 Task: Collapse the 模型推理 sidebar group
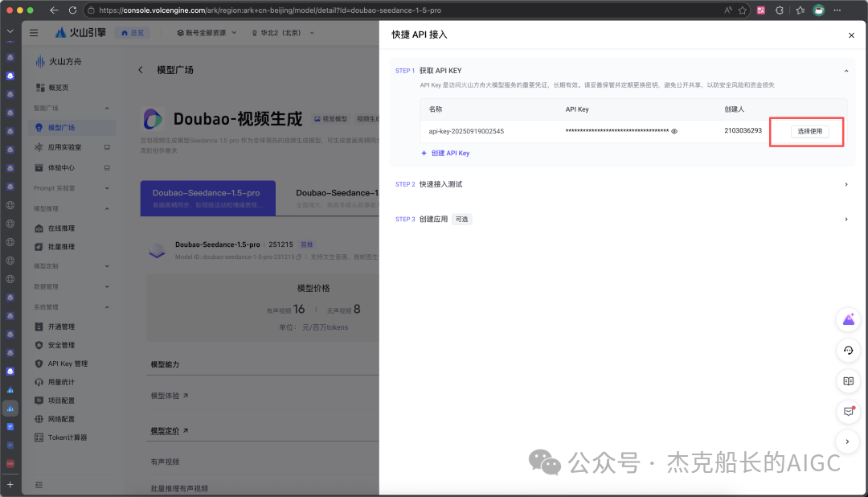[x=107, y=209]
